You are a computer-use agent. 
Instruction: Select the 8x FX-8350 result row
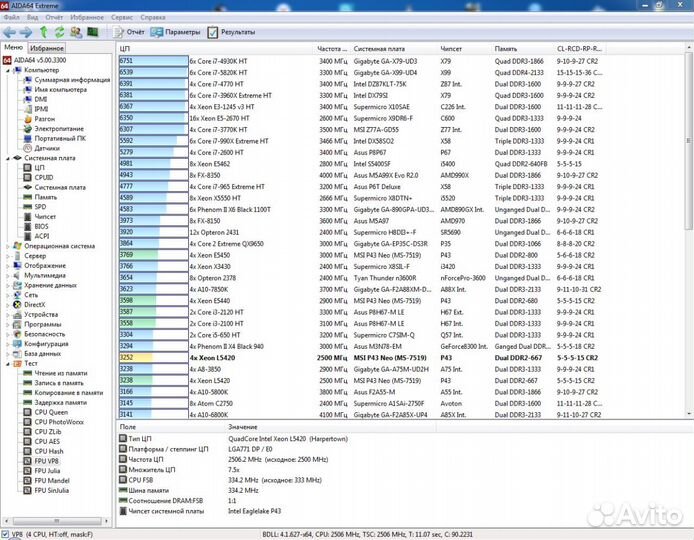pos(362,175)
